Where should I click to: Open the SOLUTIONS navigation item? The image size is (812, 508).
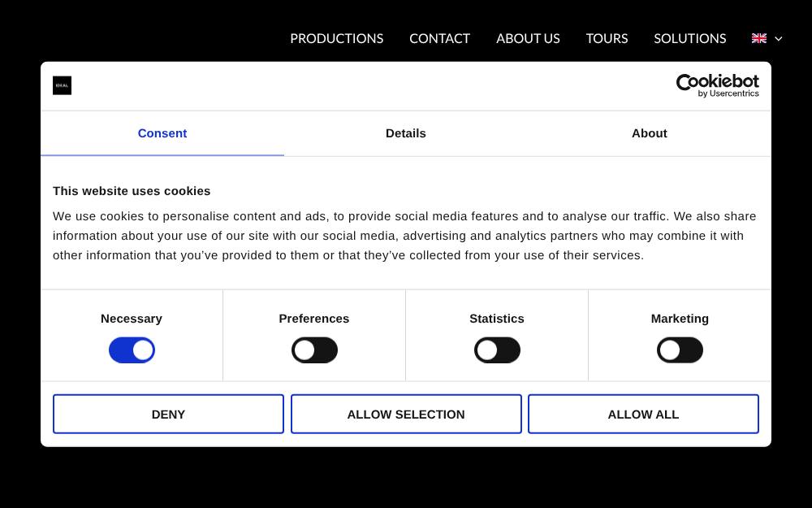[x=689, y=38]
